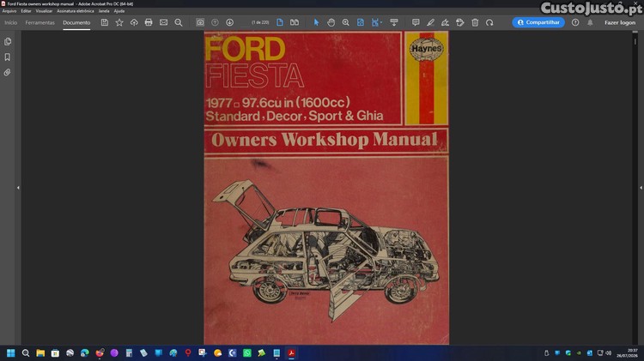The image size is (644, 361).
Task: Click the Compartilhar button
Action: coord(538,22)
